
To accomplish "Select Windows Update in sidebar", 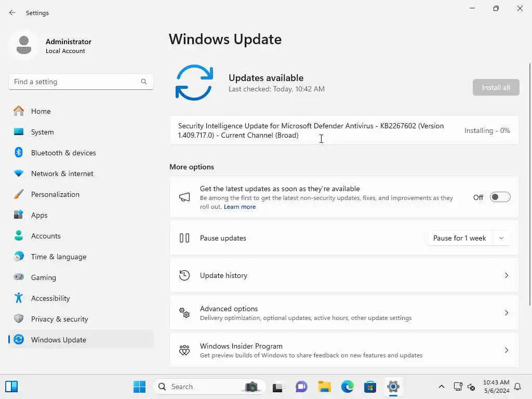I will (x=81, y=339).
